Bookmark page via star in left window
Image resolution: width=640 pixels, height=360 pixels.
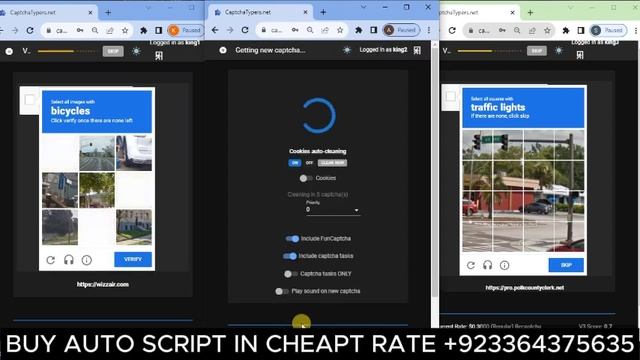[x=125, y=30]
